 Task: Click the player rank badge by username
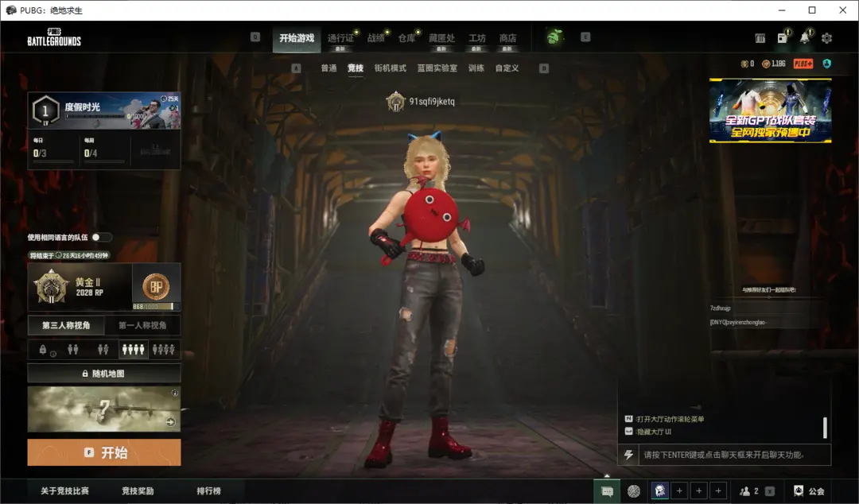click(395, 101)
